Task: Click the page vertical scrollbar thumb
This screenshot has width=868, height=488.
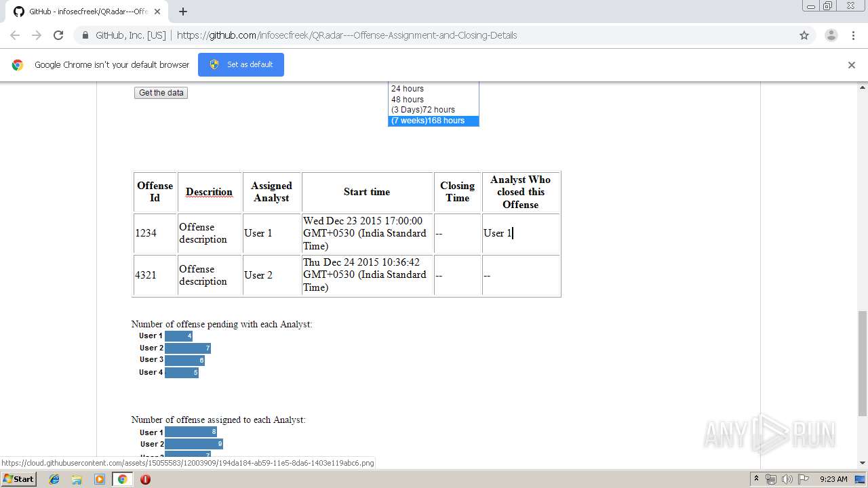Action: [863, 363]
